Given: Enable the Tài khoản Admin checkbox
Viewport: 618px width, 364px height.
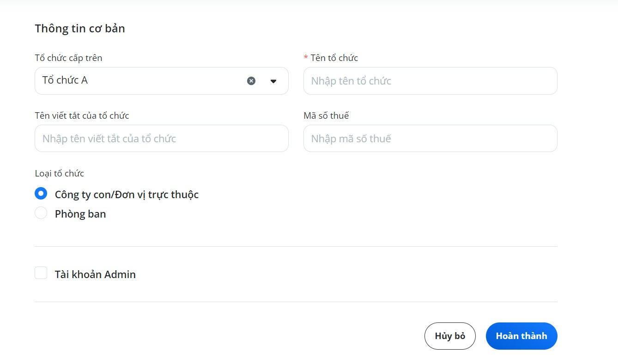Looking at the screenshot, I should [41, 273].
